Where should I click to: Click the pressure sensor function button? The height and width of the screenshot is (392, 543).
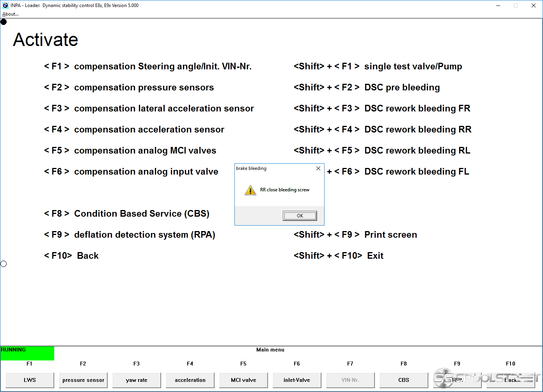pos(83,380)
